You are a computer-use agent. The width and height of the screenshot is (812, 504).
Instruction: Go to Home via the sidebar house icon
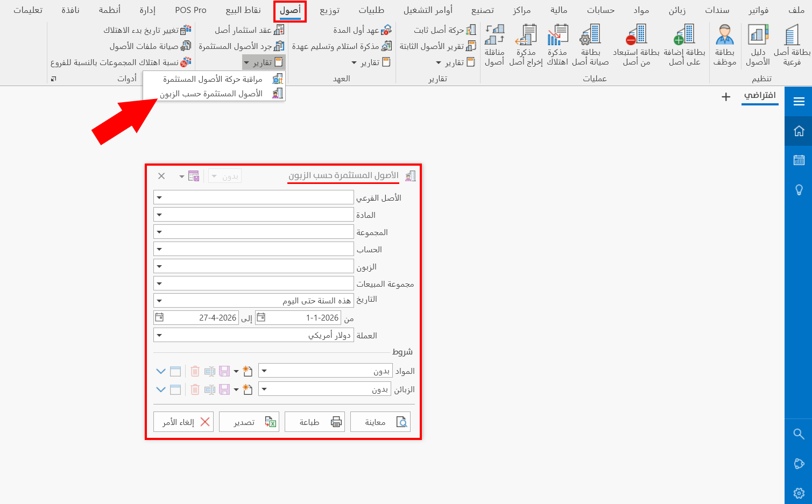point(799,131)
